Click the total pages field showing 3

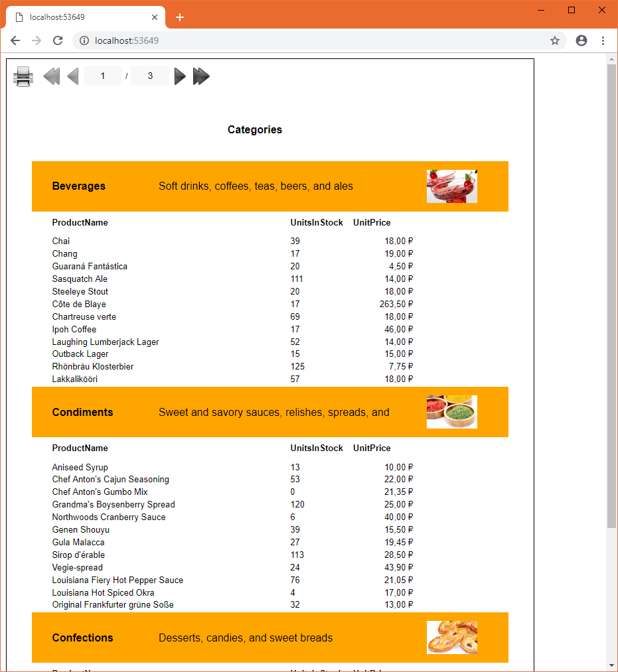pos(150,76)
